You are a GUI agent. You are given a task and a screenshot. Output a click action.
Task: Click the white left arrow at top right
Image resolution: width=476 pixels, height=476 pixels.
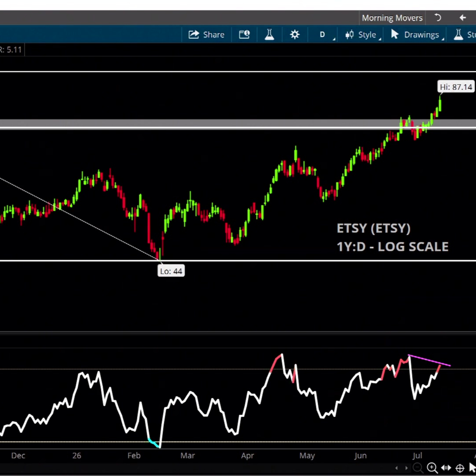[463, 18]
